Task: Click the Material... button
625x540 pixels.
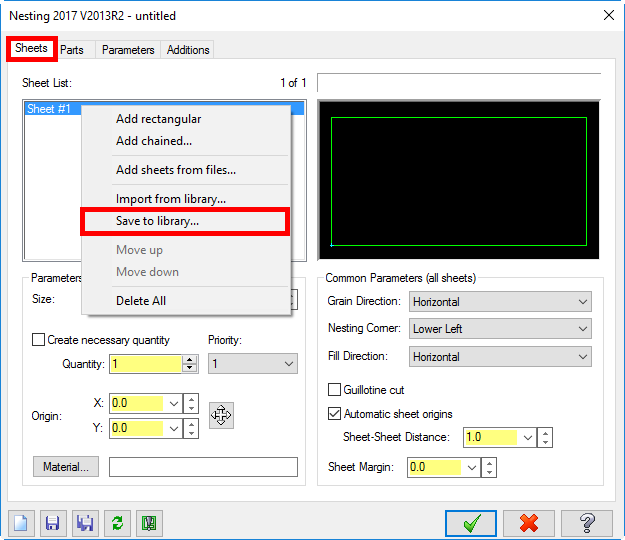Action: 66,467
